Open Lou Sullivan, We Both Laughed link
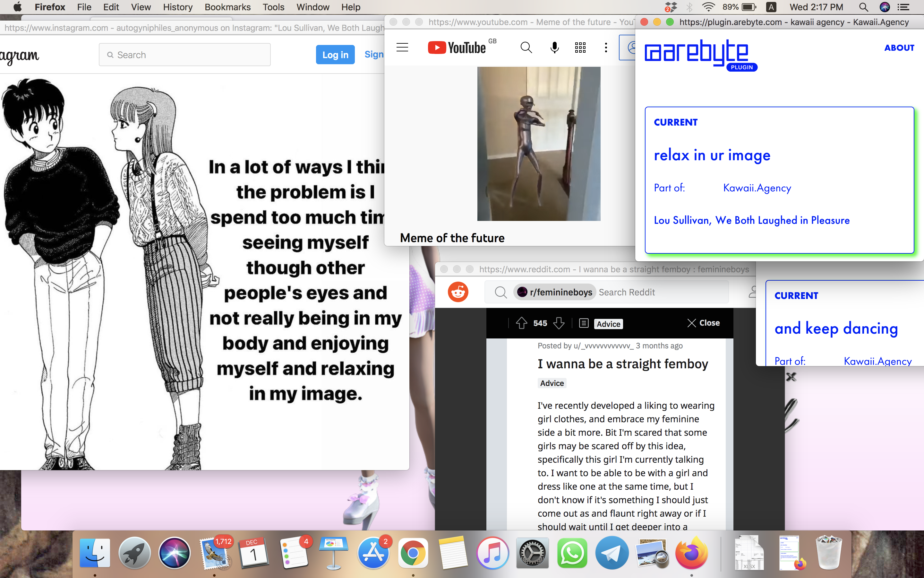This screenshot has height=578, width=924. [x=751, y=220]
